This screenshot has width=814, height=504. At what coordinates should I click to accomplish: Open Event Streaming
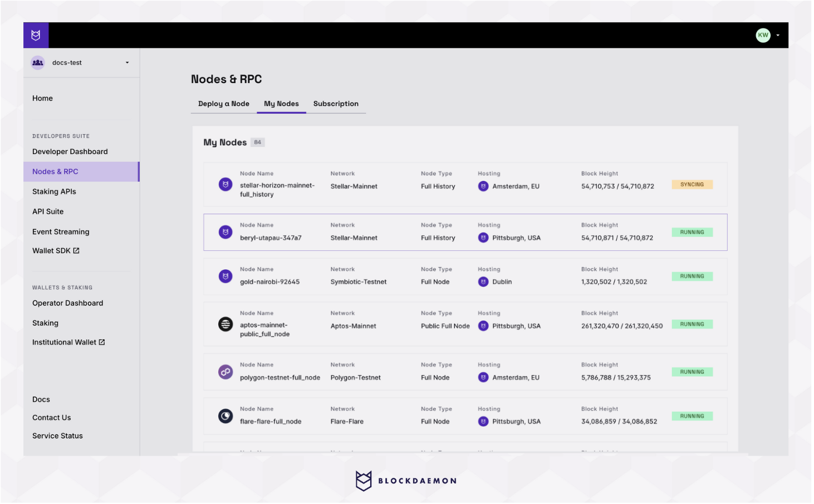click(x=61, y=232)
